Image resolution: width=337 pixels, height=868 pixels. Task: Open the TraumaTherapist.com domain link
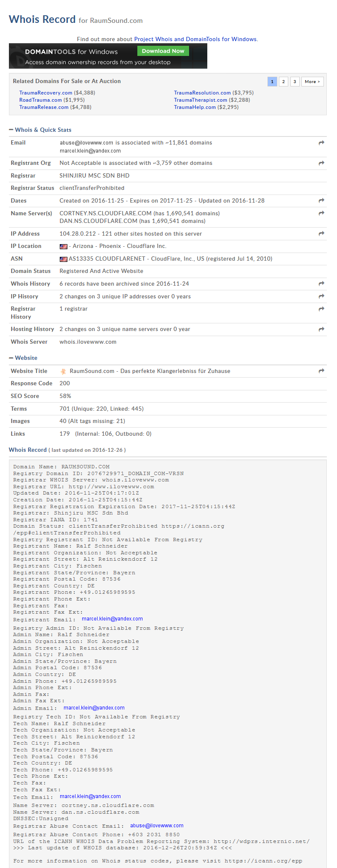click(x=201, y=100)
